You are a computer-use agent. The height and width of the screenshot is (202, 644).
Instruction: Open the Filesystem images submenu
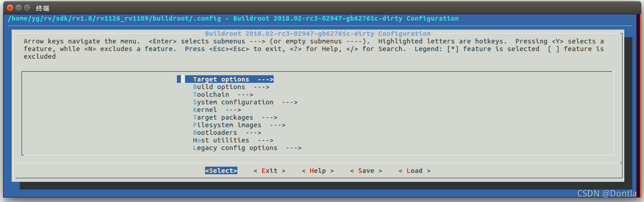(x=239, y=125)
